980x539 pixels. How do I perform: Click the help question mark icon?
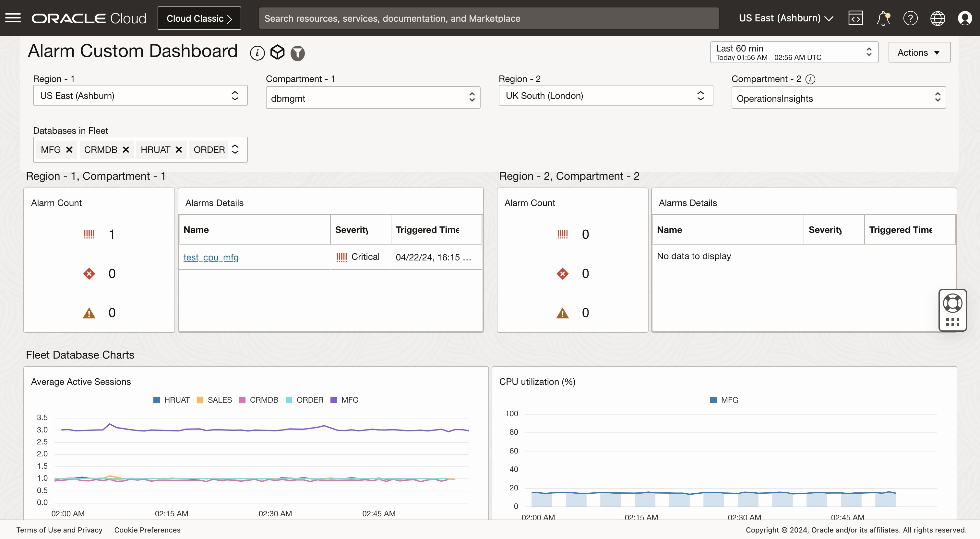tap(910, 18)
